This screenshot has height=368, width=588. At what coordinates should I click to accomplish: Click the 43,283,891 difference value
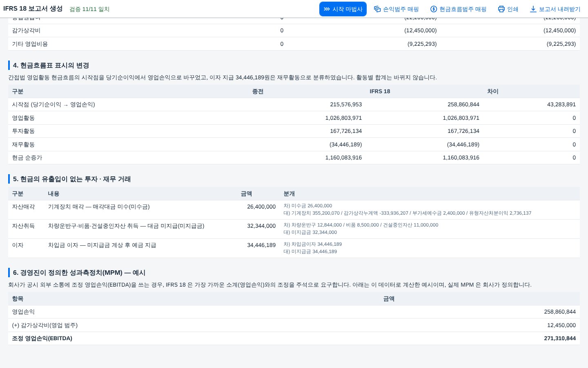pyautogui.click(x=561, y=105)
